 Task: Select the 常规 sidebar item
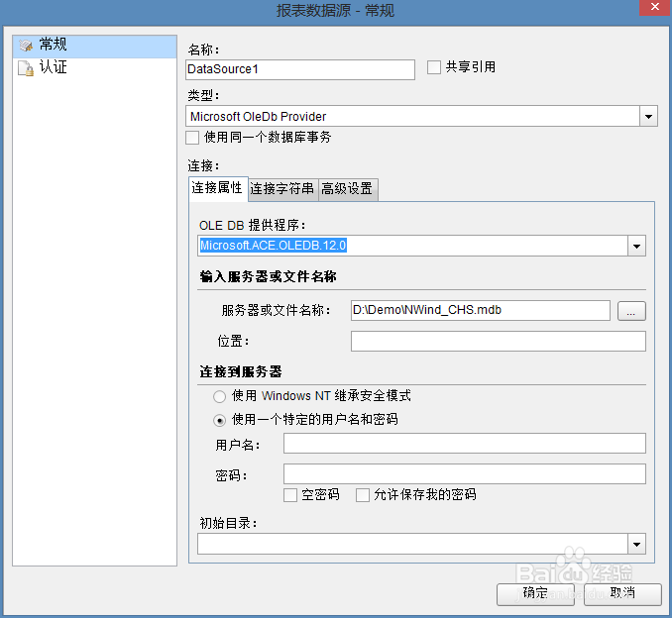pos(95,47)
